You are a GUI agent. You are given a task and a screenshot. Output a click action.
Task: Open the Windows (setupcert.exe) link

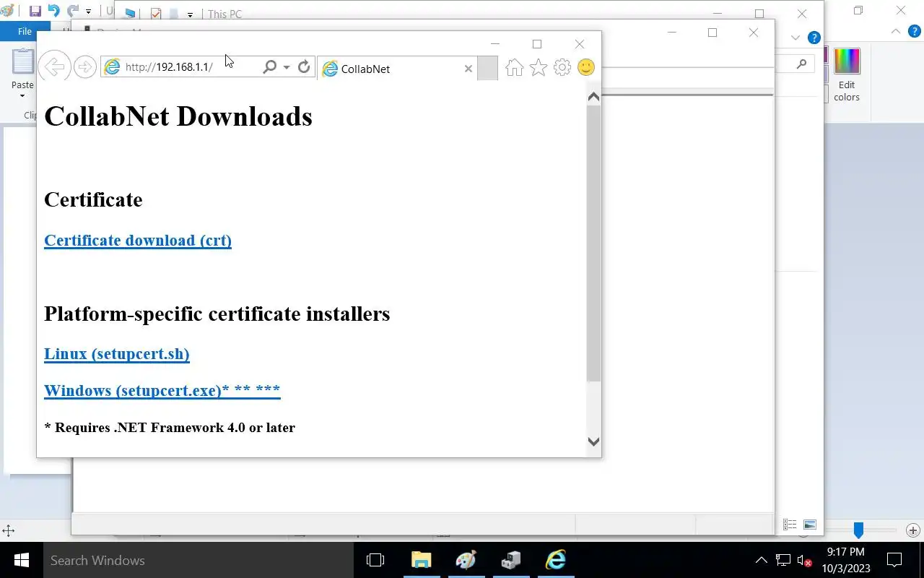[x=162, y=390]
